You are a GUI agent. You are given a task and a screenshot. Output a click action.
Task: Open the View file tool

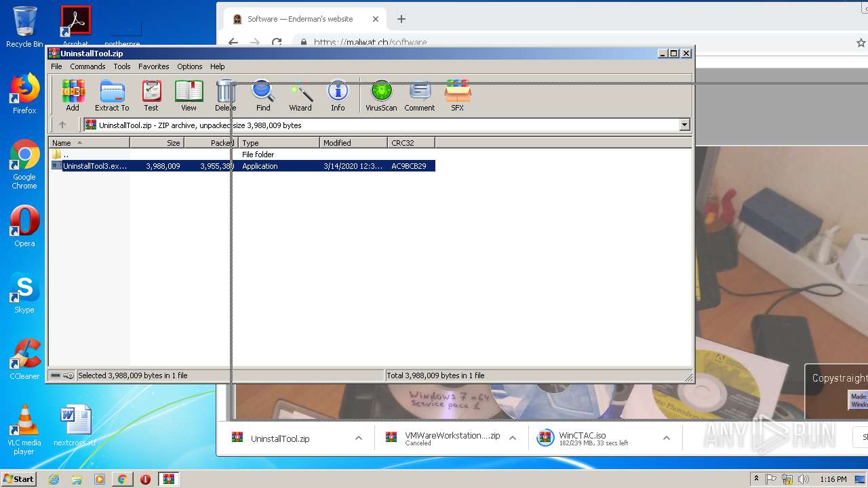coord(189,96)
